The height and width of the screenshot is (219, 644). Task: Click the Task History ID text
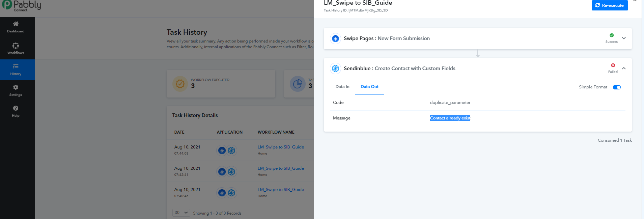(x=356, y=10)
